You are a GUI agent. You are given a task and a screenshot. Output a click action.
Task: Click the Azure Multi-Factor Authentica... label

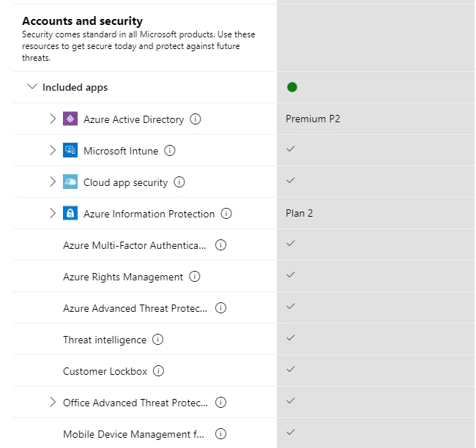coord(135,245)
